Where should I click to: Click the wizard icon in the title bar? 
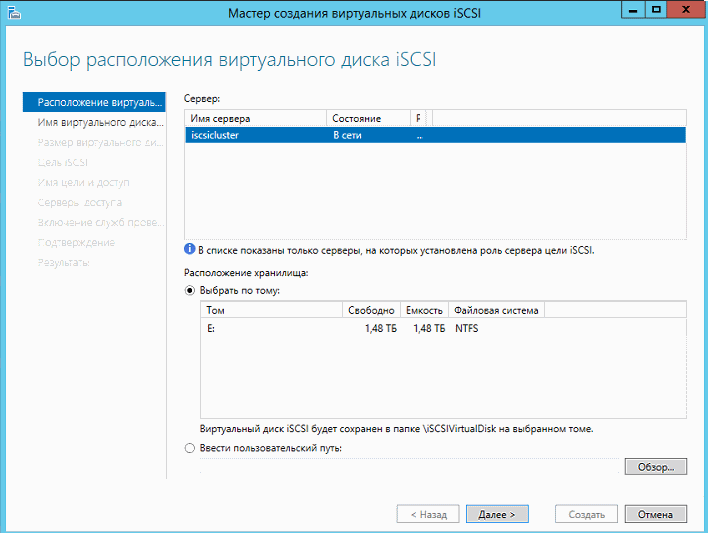coord(12,11)
